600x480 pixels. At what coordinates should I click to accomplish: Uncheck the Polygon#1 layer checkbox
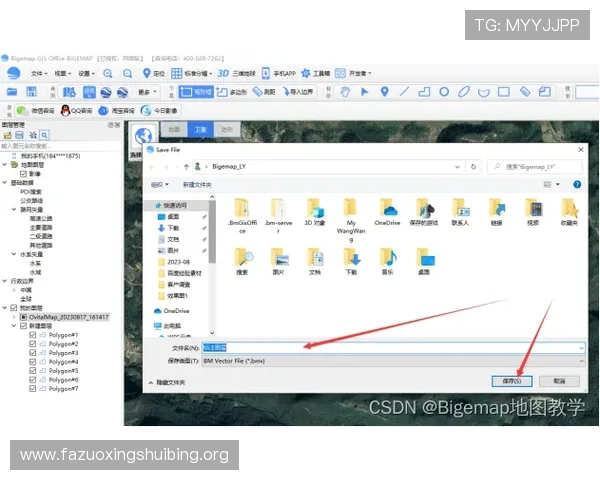click(x=33, y=335)
